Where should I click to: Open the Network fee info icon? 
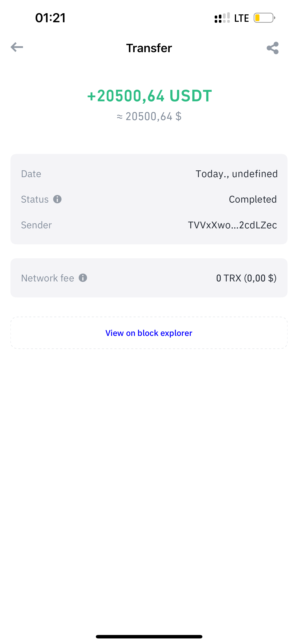point(83,278)
